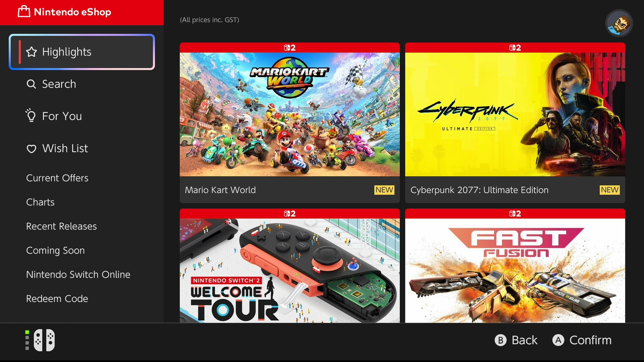Open Redeem Code
The height and width of the screenshot is (362, 644).
[x=57, y=299]
